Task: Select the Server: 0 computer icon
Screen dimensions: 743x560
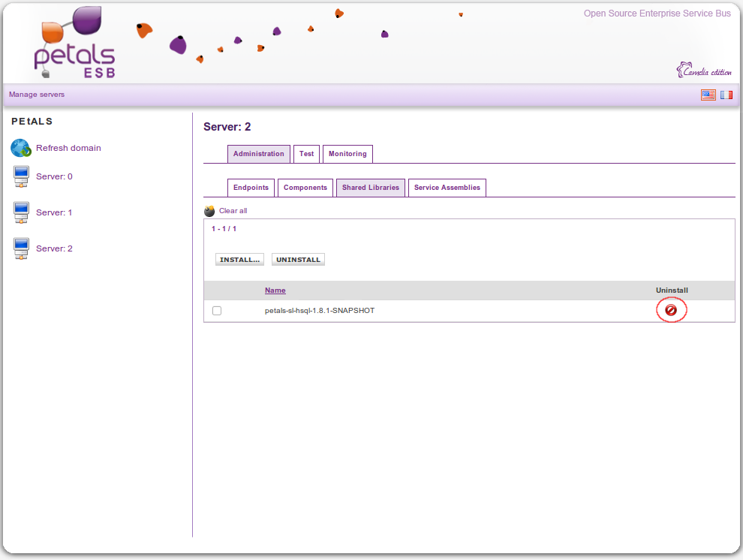Action: (x=21, y=177)
